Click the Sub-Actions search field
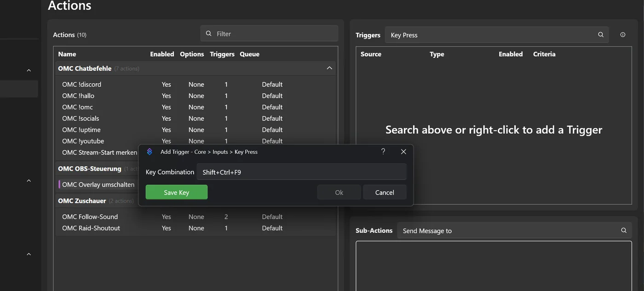This screenshot has width=644, height=291. pos(514,231)
